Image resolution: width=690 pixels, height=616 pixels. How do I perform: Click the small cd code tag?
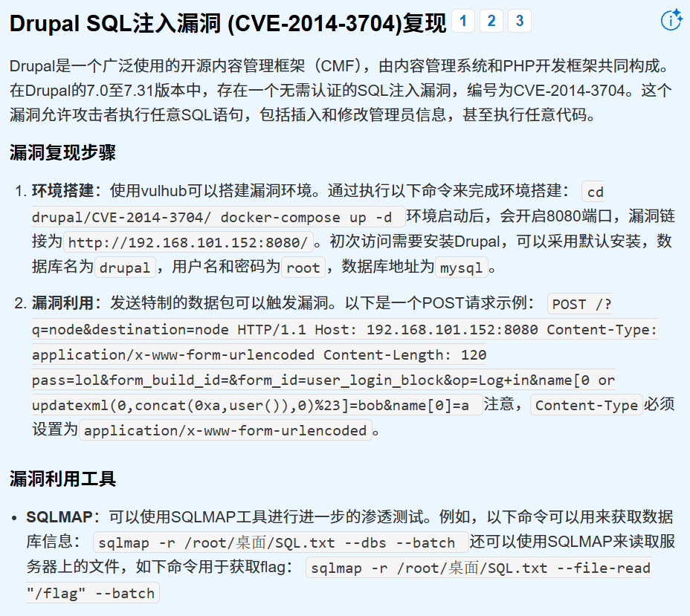click(593, 192)
